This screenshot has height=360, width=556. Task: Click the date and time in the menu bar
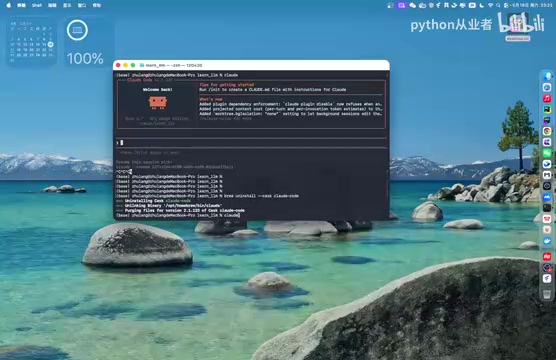coord(532,5)
